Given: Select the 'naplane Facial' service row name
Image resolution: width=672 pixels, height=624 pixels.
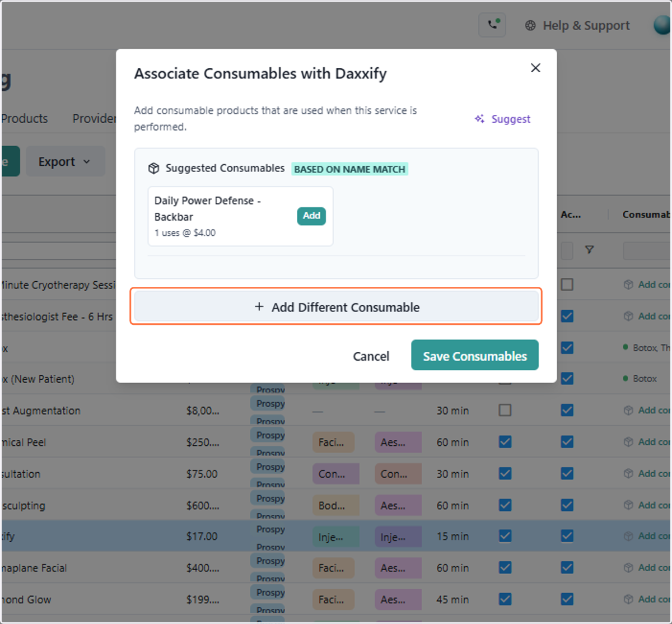Looking at the screenshot, I should pos(34,568).
